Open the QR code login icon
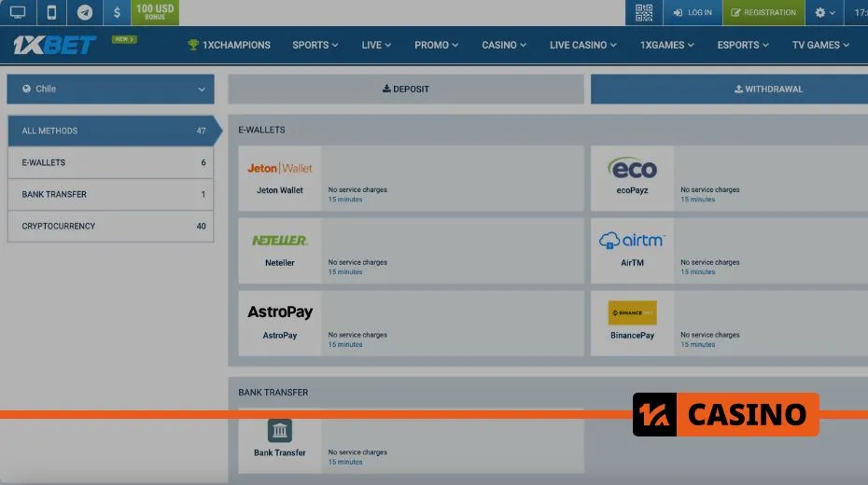 click(644, 12)
